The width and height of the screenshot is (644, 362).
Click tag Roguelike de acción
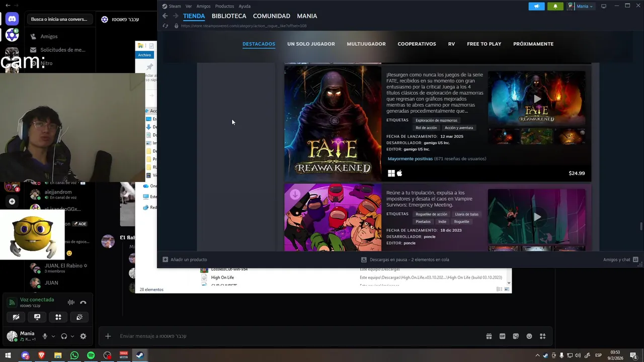(x=431, y=214)
